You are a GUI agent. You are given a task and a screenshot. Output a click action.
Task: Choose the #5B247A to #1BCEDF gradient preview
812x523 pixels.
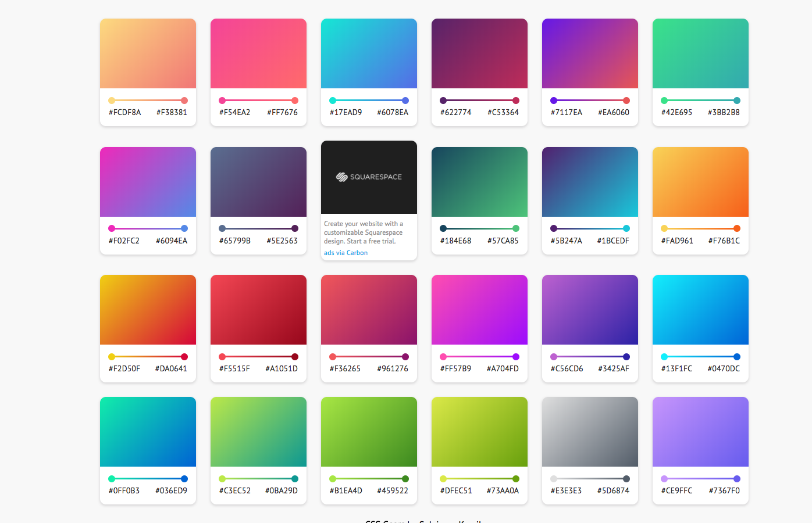click(x=590, y=182)
